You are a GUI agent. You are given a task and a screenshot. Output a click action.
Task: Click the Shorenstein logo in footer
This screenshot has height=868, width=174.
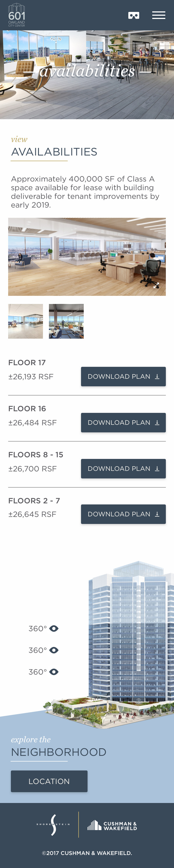click(53, 825)
